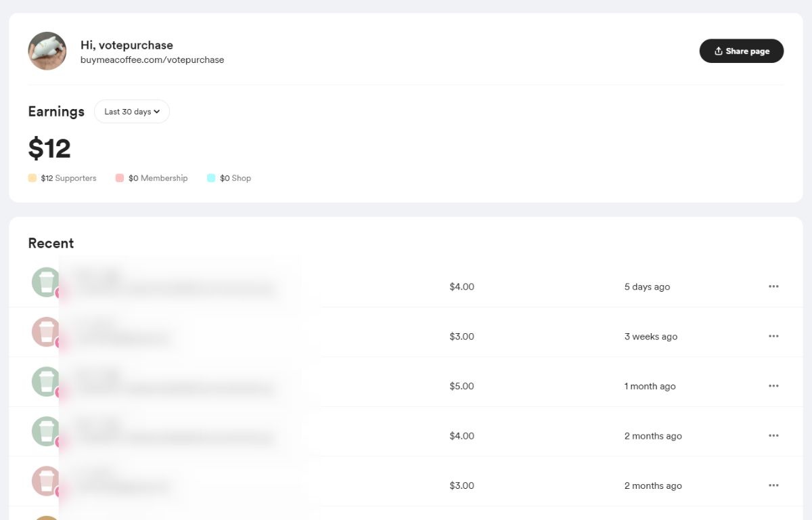Click the votepurchase profile avatar
This screenshot has width=812, height=520.
47,51
